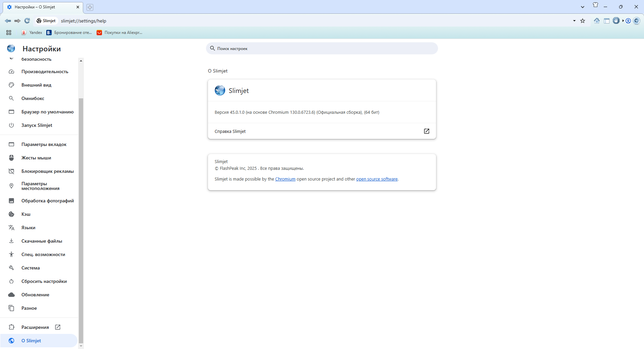Focus the Поиск настроек search field

pyautogui.click(x=322, y=48)
